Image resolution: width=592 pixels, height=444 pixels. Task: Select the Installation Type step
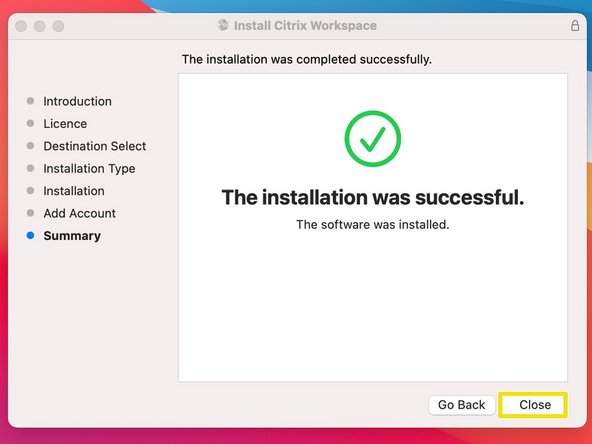(x=89, y=168)
